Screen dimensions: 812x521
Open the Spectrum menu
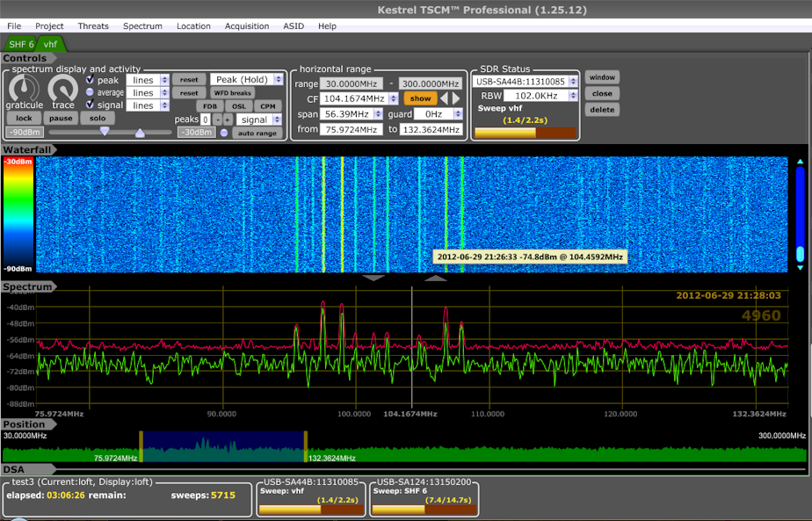pyautogui.click(x=142, y=25)
